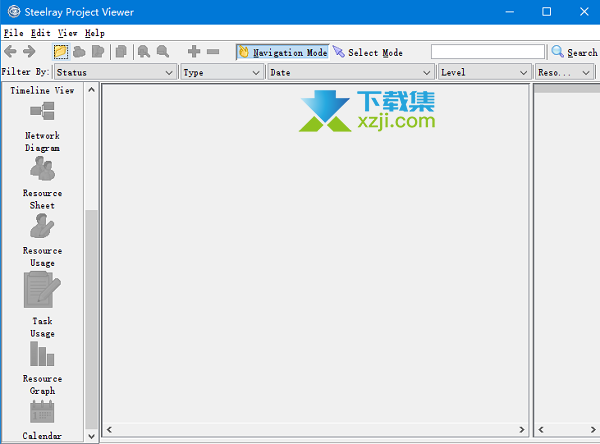Open the View menu

click(x=68, y=33)
